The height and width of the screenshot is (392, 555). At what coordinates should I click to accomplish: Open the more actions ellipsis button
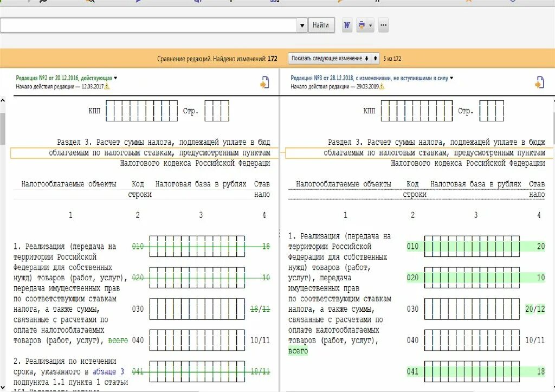[383, 25]
